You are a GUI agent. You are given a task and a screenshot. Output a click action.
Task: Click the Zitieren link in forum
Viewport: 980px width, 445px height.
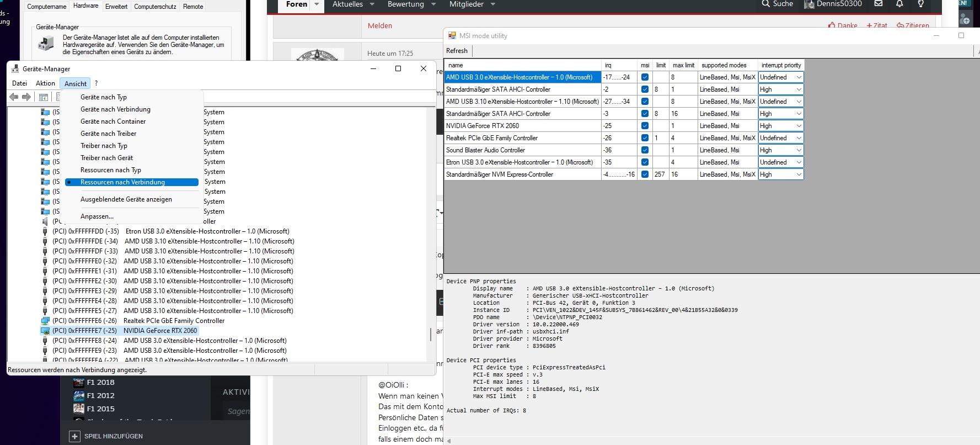913,25
